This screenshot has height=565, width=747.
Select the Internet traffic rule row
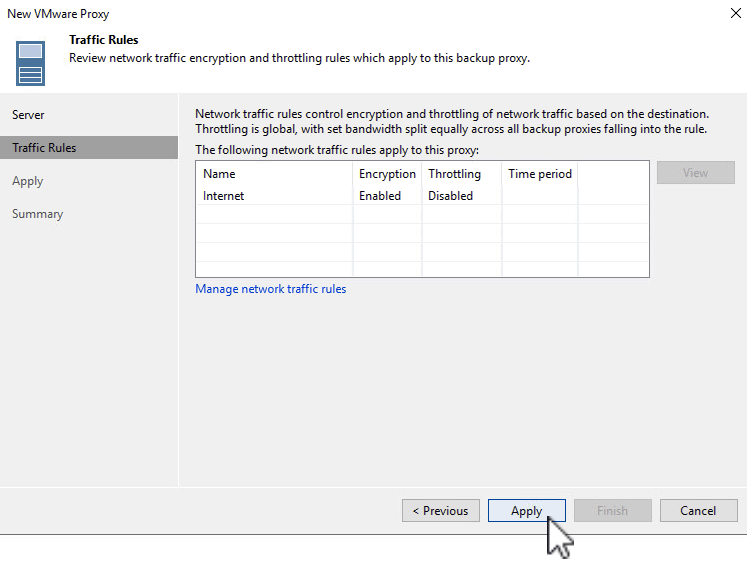224,196
